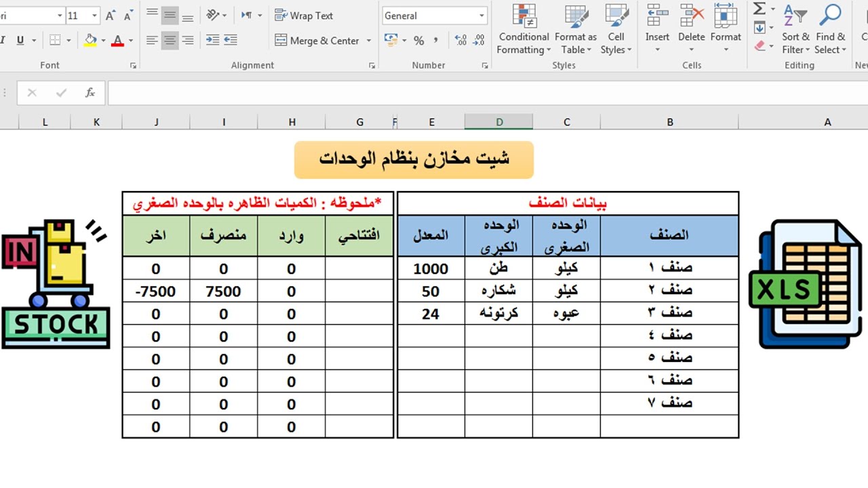Open the Accounting Number Format dropdown arrow

tap(404, 41)
